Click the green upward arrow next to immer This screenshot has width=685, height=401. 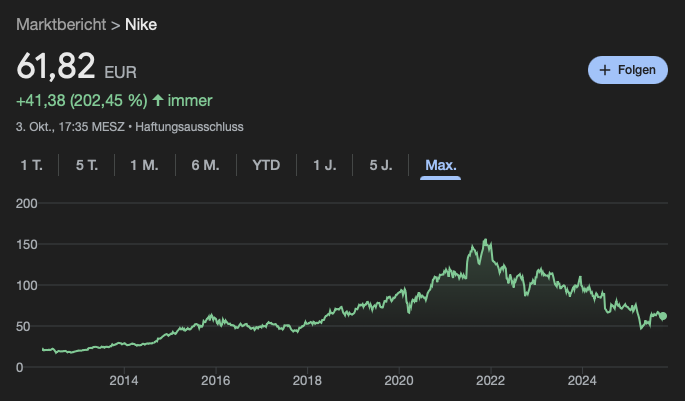tap(157, 101)
